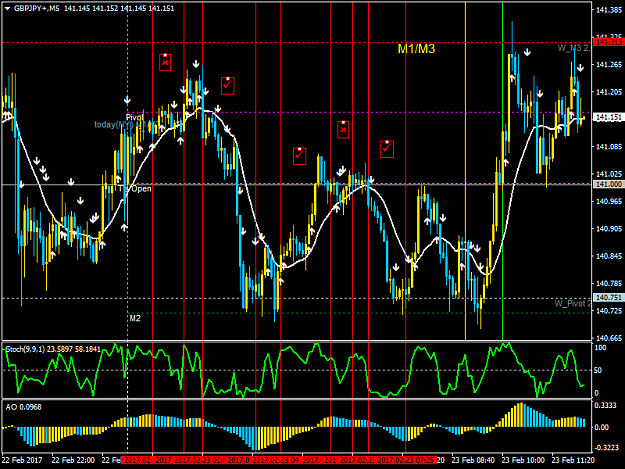Click the 141.085 price axis label
Viewport: 625px width, 469px height.
click(x=609, y=147)
